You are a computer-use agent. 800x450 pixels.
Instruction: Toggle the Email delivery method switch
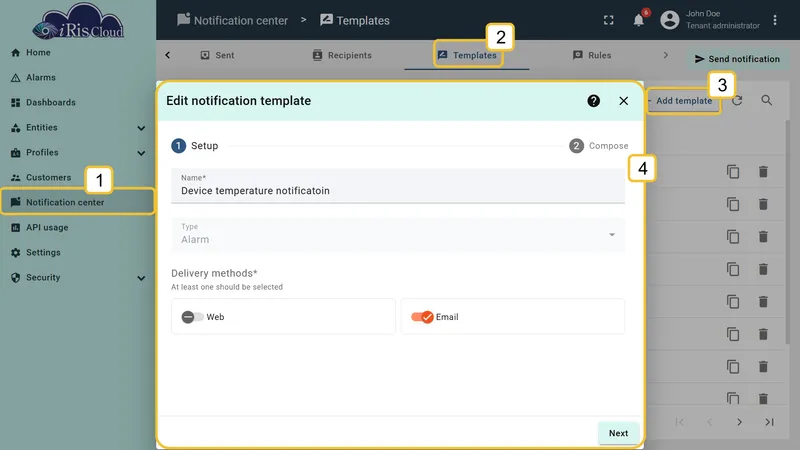[x=422, y=317]
